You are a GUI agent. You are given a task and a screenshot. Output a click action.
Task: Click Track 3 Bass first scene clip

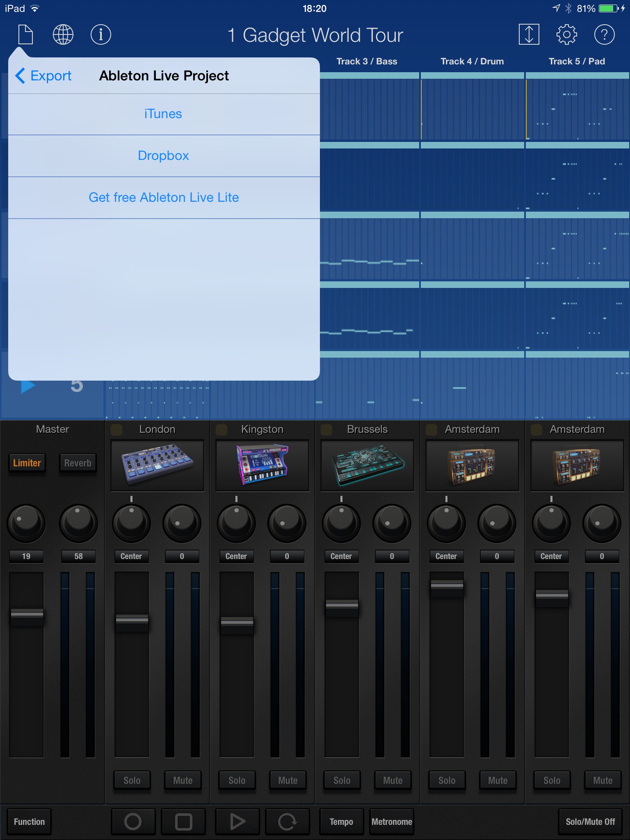click(369, 107)
